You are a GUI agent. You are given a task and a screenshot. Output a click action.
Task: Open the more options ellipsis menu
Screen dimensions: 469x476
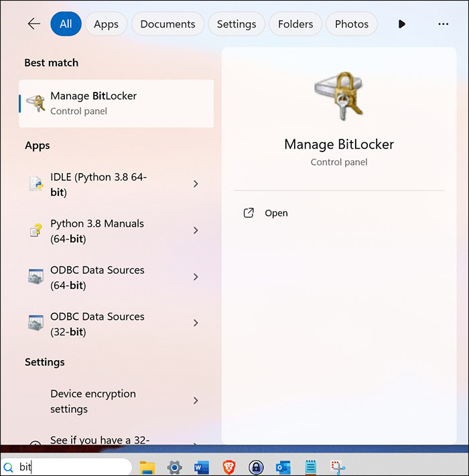[x=443, y=24]
